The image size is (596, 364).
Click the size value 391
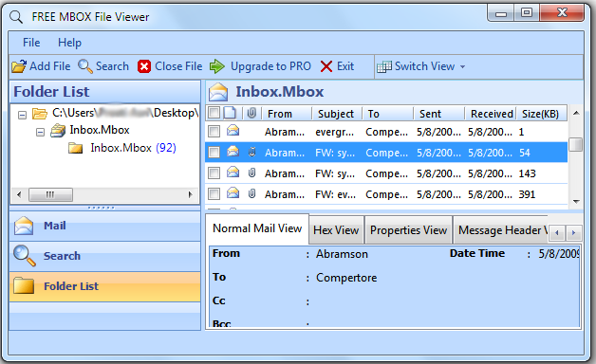pyautogui.click(x=527, y=194)
